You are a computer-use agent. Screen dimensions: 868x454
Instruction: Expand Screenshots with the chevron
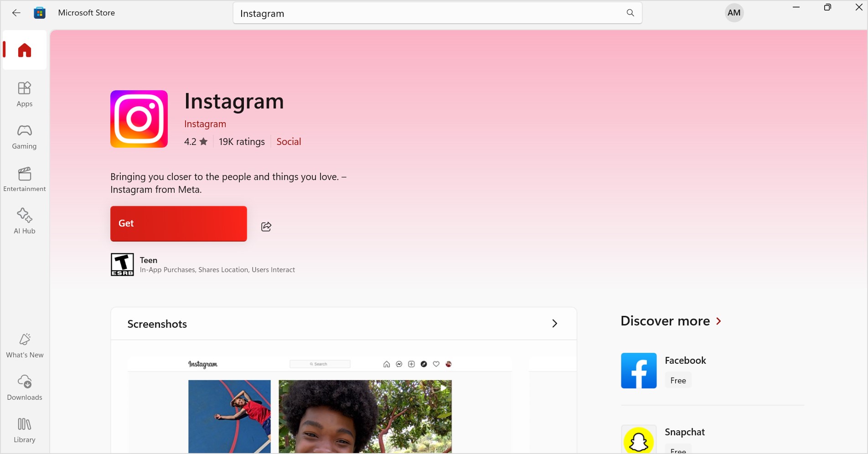pyautogui.click(x=554, y=324)
